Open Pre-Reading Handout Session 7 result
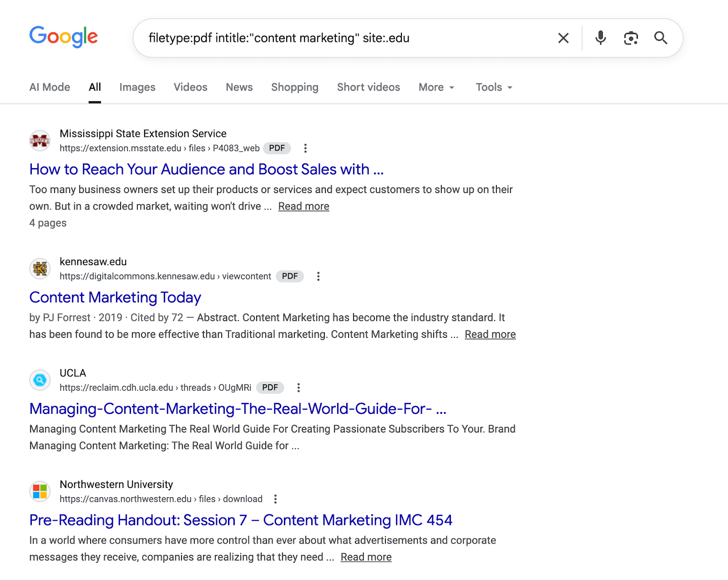This screenshot has height=580, width=728. tap(241, 520)
